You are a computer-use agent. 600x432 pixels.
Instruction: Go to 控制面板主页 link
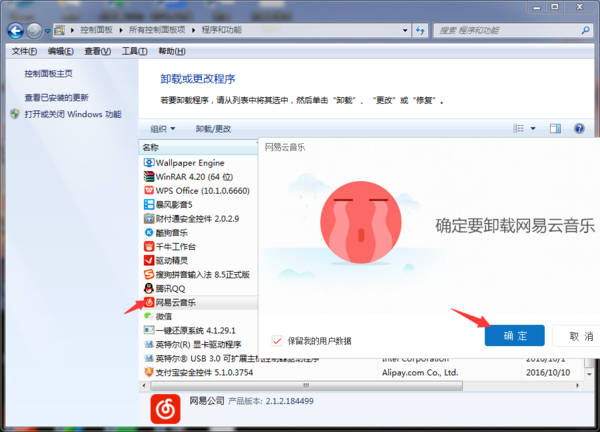tap(49, 73)
